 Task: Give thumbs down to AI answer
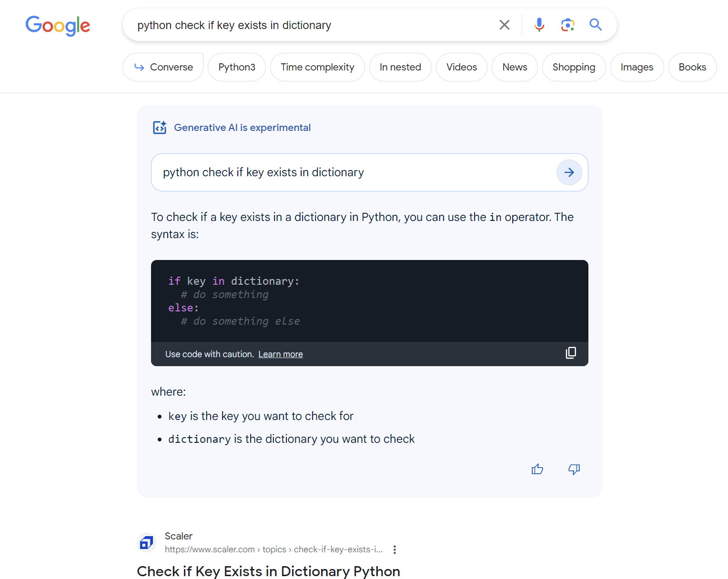pos(574,469)
